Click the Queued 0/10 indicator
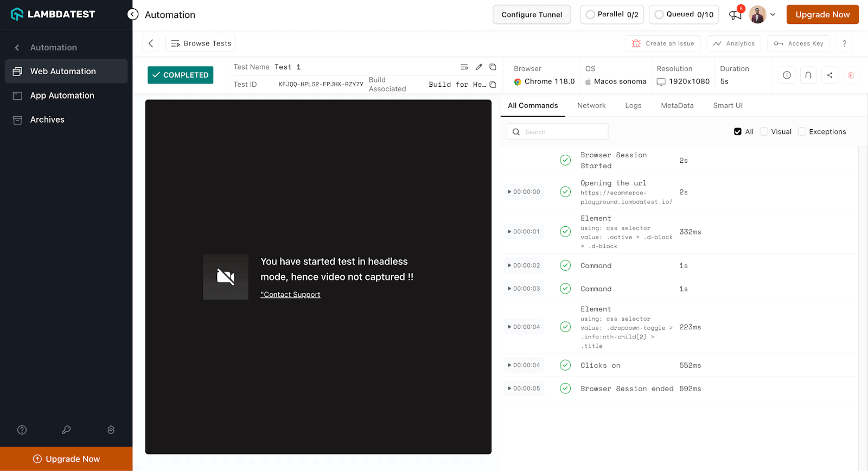 [684, 15]
